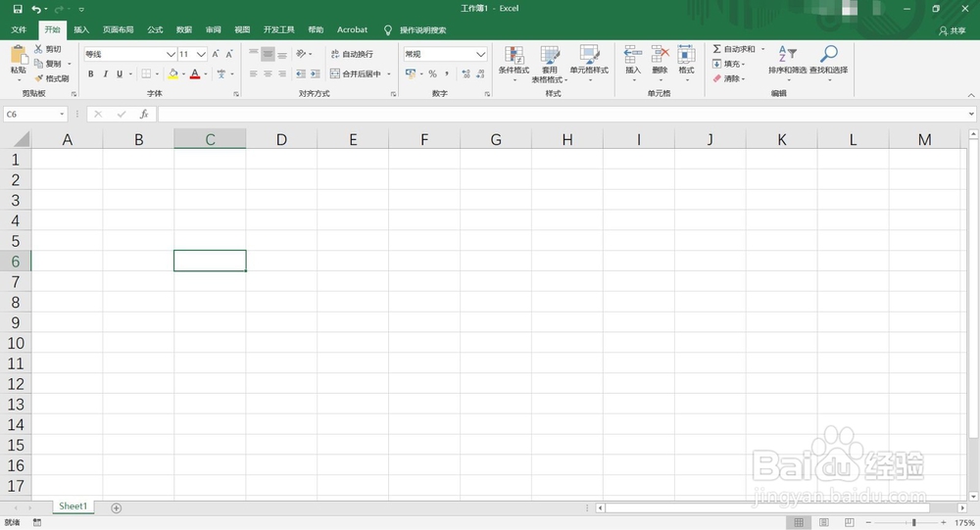Click the Tell Me search box (操作说明搜索)

[423, 30]
